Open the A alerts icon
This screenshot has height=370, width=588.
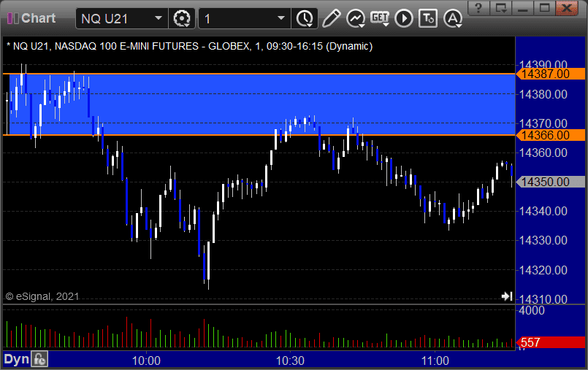tap(453, 18)
